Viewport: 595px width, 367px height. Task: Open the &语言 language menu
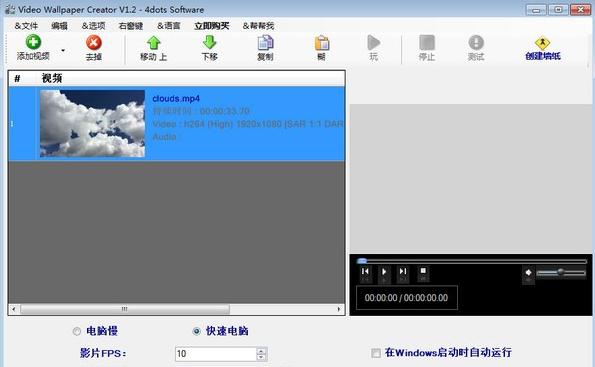(169, 26)
